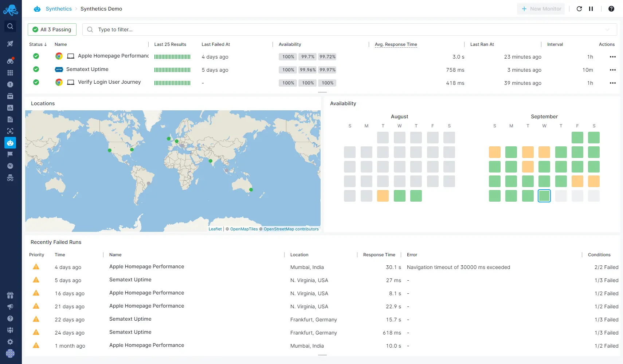Screen dimensions: 623x364
Task: Click the gauge dashboard icon in sidebar
Action: (x=10, y=166)
